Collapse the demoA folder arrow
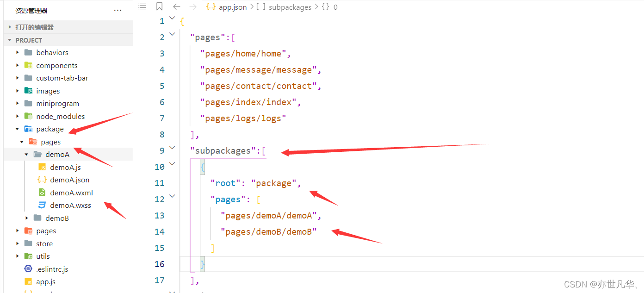 point(26,155)
